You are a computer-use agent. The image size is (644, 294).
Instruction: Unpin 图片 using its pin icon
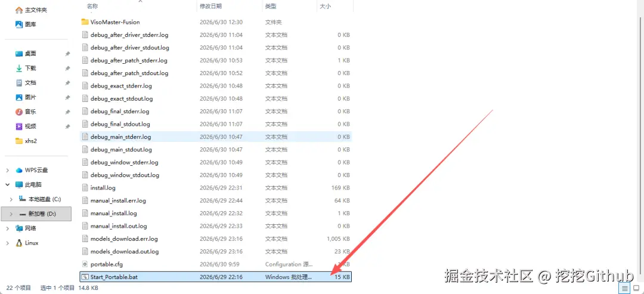(67, 97)
